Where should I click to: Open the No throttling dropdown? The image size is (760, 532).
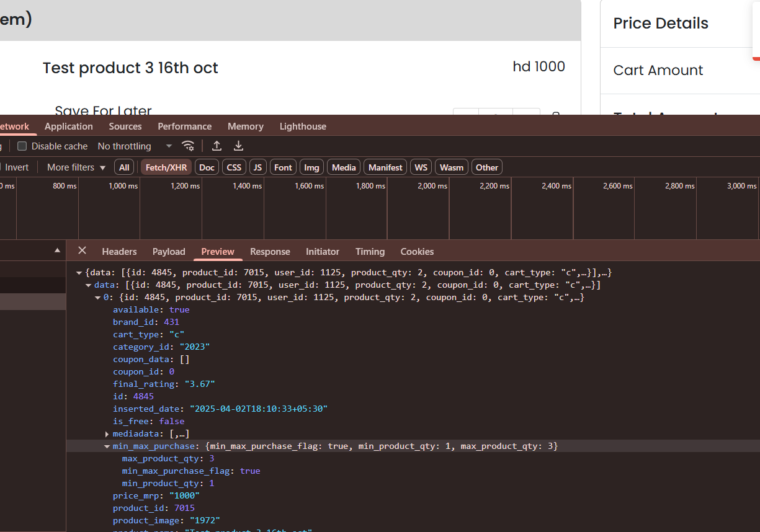135,146
